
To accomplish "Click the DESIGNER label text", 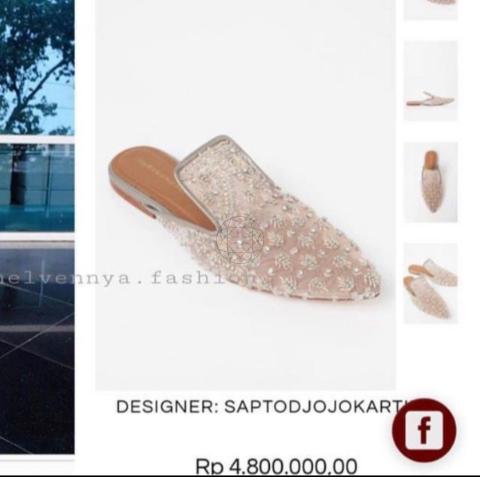I will [x=167, y=406].
